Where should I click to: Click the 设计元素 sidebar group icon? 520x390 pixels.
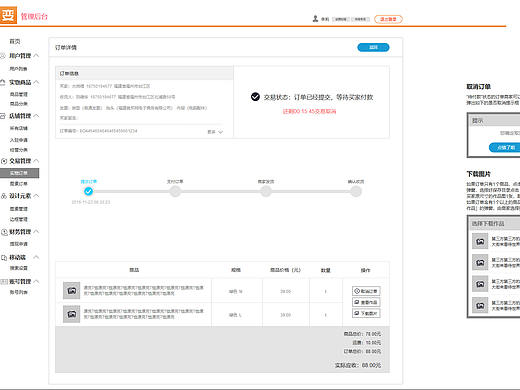pos(4,196)
